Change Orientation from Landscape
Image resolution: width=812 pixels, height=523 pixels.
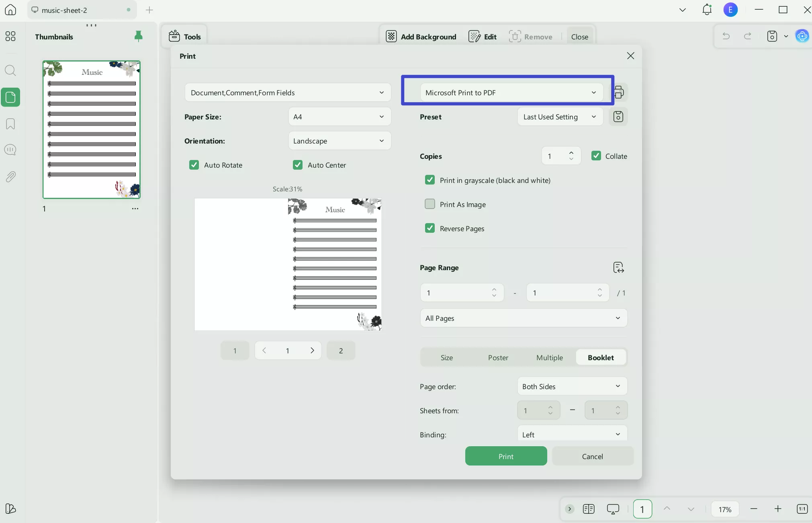(340, 141)
